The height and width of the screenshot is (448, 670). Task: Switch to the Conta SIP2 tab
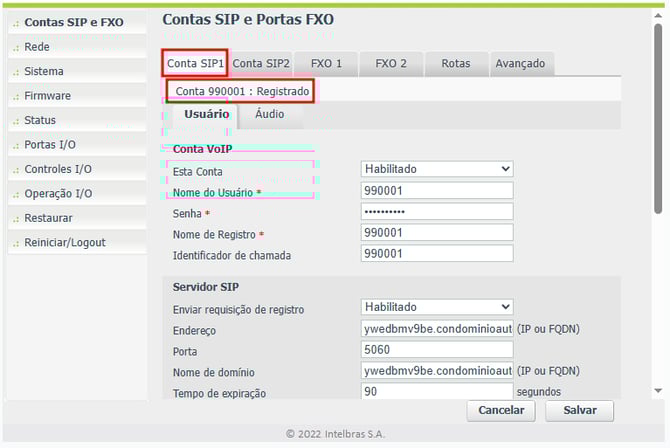pos(261,63)
